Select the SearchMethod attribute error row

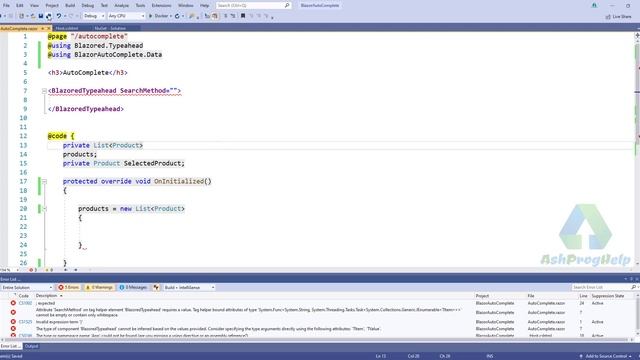tap(318, 313)
